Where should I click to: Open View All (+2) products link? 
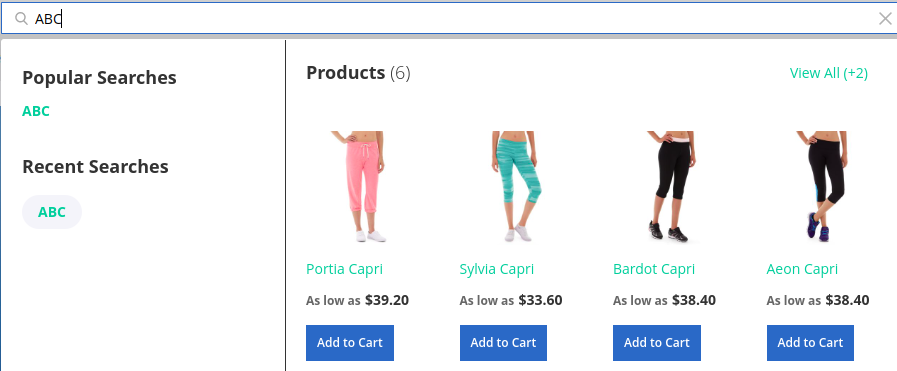(x=828, y=73)
